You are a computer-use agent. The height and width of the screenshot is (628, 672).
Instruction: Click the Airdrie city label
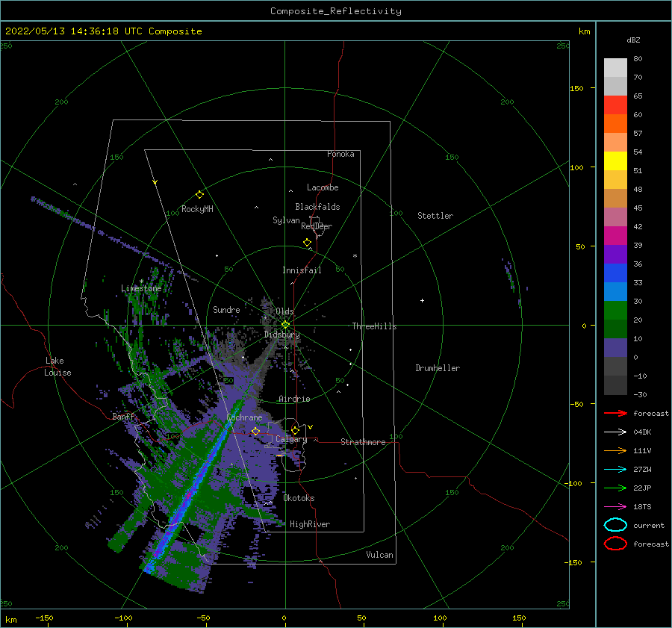[294, 399]
